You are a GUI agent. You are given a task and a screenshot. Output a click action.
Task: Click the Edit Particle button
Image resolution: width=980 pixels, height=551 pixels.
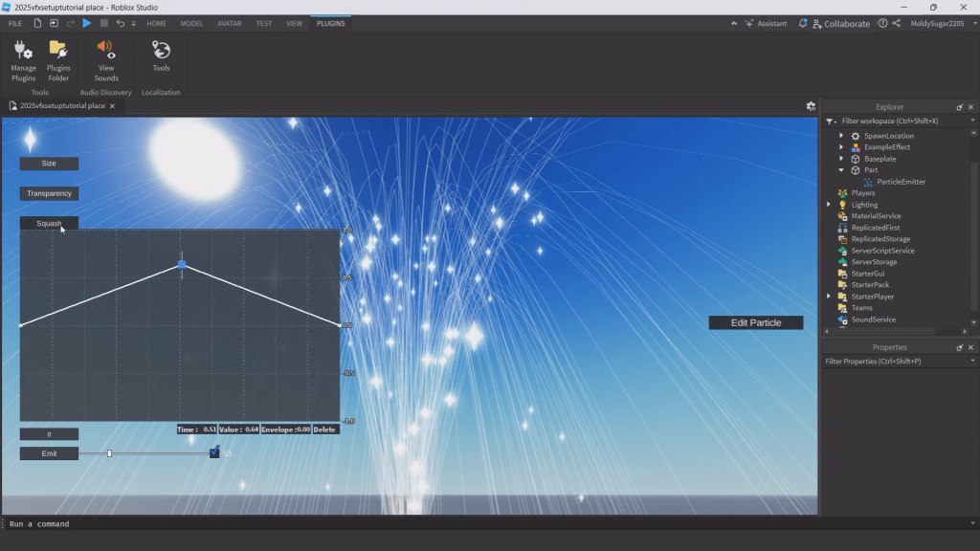756,323
